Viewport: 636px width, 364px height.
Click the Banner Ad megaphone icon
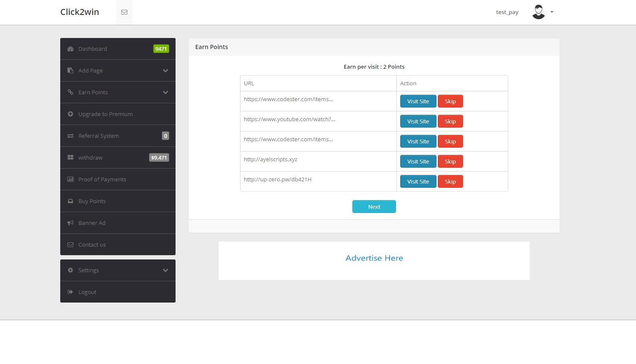70,223
